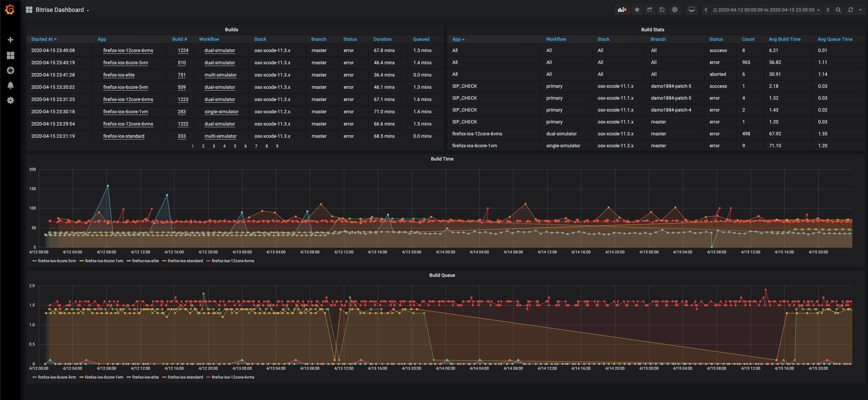Toggle firefox-ios-elite series in Build Time legend
Screen dimensions: 868x400
pos(145,261)
